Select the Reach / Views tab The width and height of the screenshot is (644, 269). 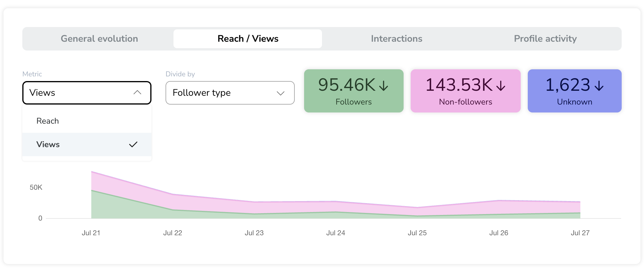click(248, 39)
